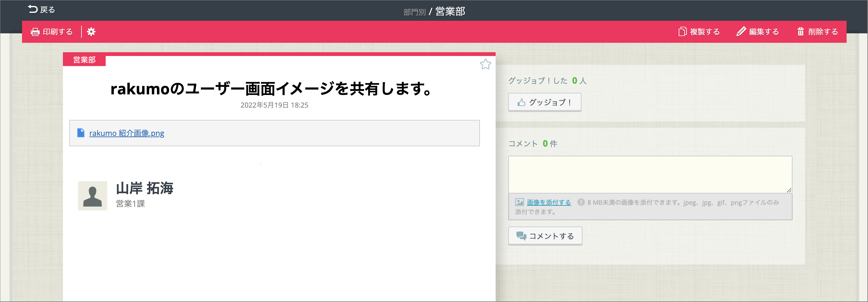This screenshot has height=302, width=868.
Task: Grab the comment box resize handle
Action: (x=789, y=190)
